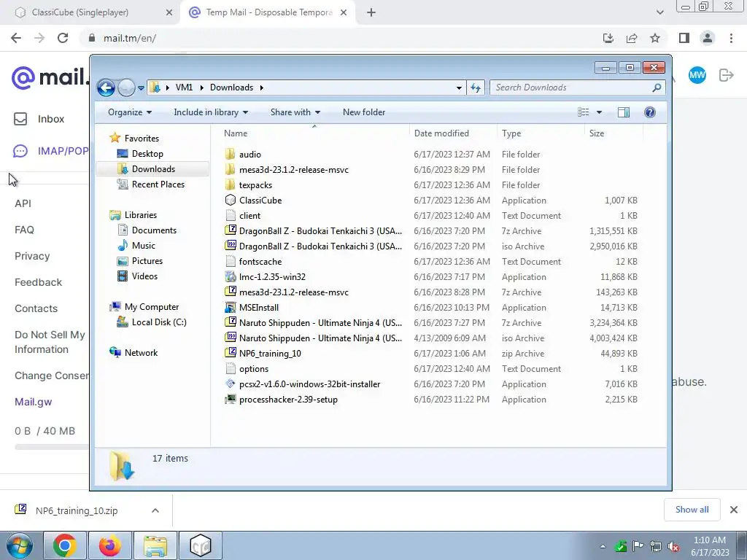The width and height of the screenshot is (747, 560).
Task: Select processhacker-2.39-setup icon
Action: tap(230, 399)
